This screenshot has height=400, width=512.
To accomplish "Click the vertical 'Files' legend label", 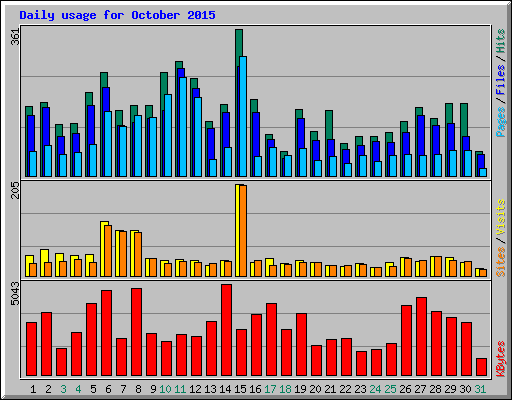I will [x=500, y=79].
